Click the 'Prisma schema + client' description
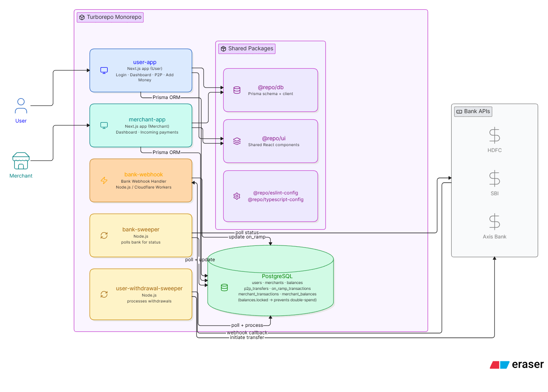548x392 pixels. point(270,94)
